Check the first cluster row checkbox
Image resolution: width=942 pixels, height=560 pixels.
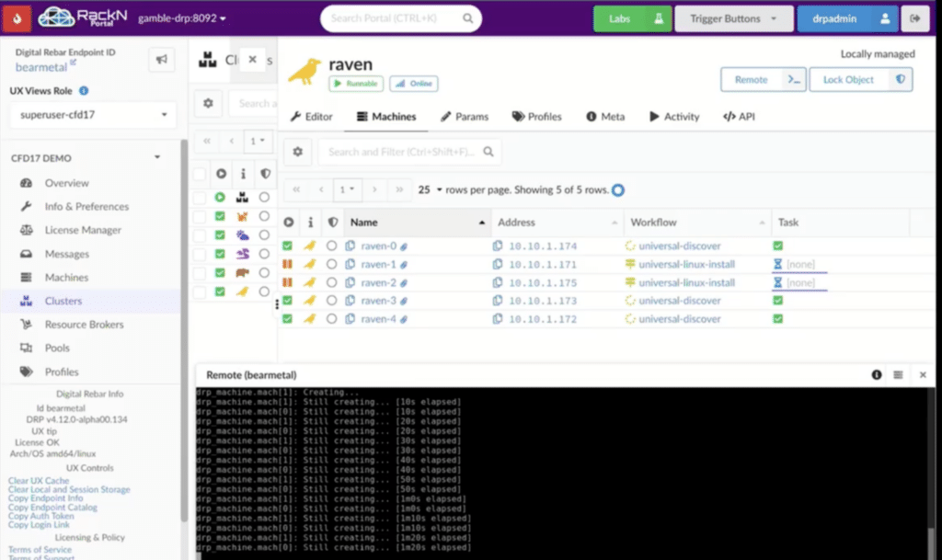[x=200, y=197]
